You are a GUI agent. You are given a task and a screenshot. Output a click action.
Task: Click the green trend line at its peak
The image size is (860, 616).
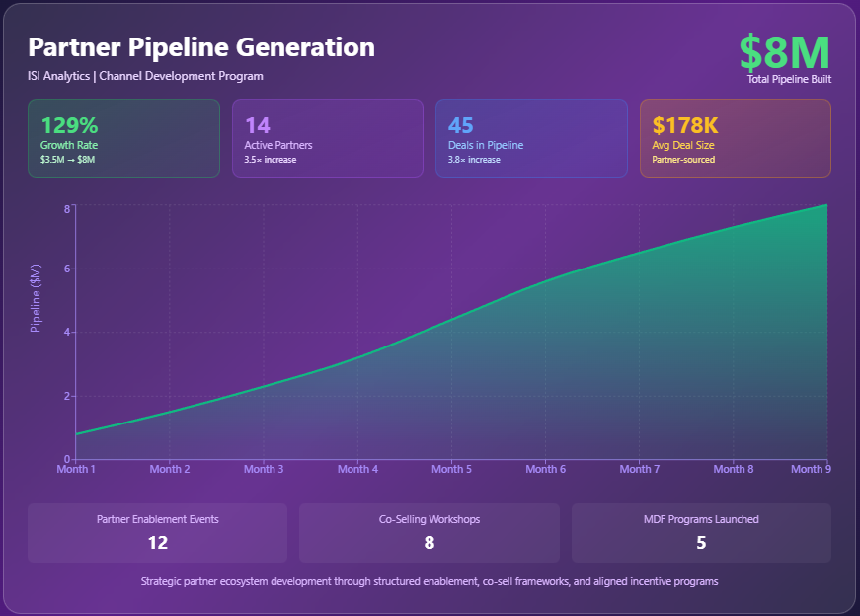(824, 207)
